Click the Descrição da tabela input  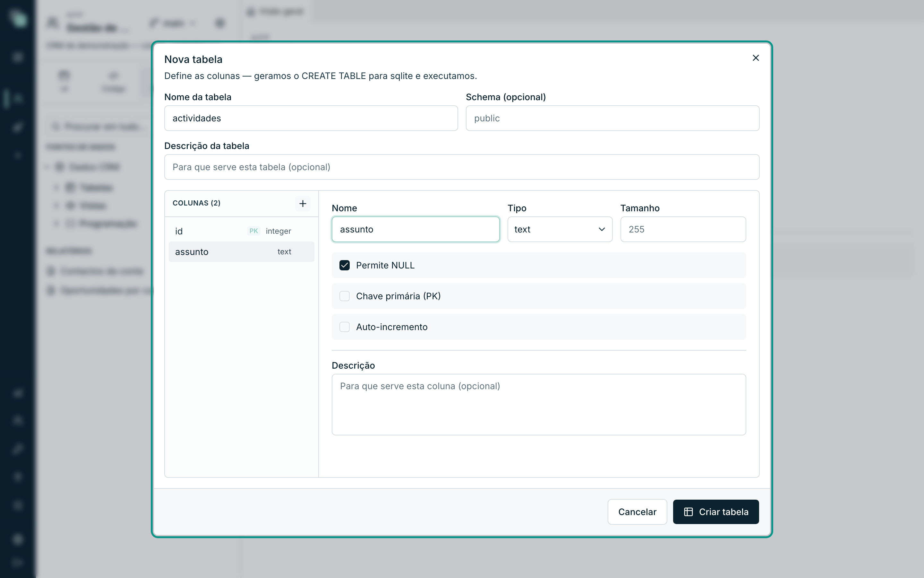(462, 167)
